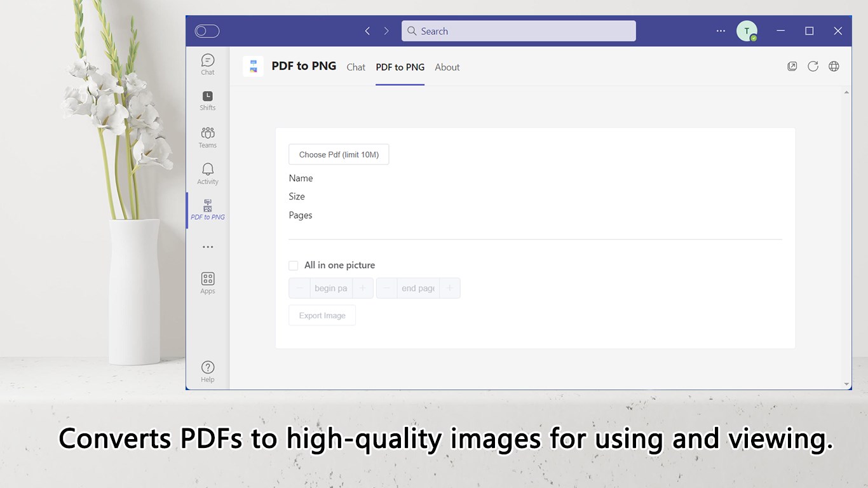Navigate back with the left arrow

pos(367,30)
